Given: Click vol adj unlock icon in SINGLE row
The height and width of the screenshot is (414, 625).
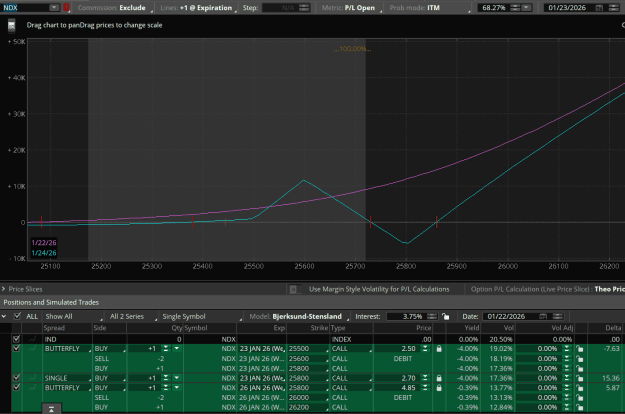Looking at the screenshot, I should [580, 378].
